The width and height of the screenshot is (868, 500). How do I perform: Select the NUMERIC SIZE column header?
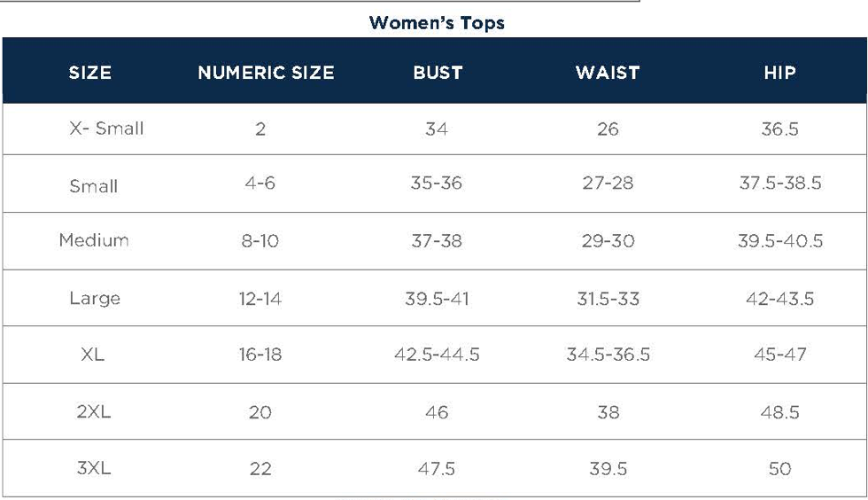[x=267, y=73]
